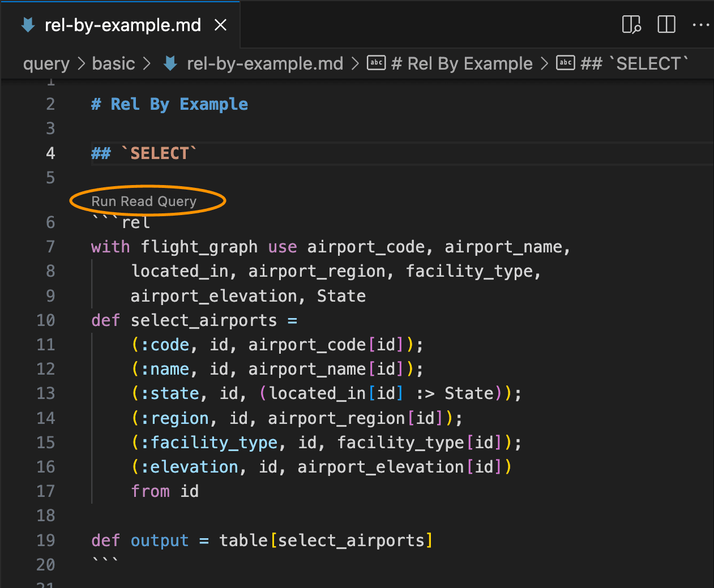The image size is (714, 588).
Task: Click line number 4 in the gutter
Action: tap(50, 153)
